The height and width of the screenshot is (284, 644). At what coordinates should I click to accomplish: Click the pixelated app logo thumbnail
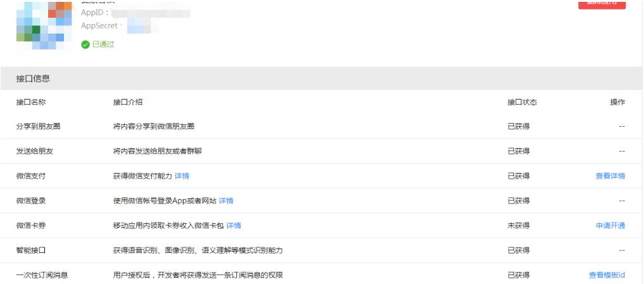(44, 26)
